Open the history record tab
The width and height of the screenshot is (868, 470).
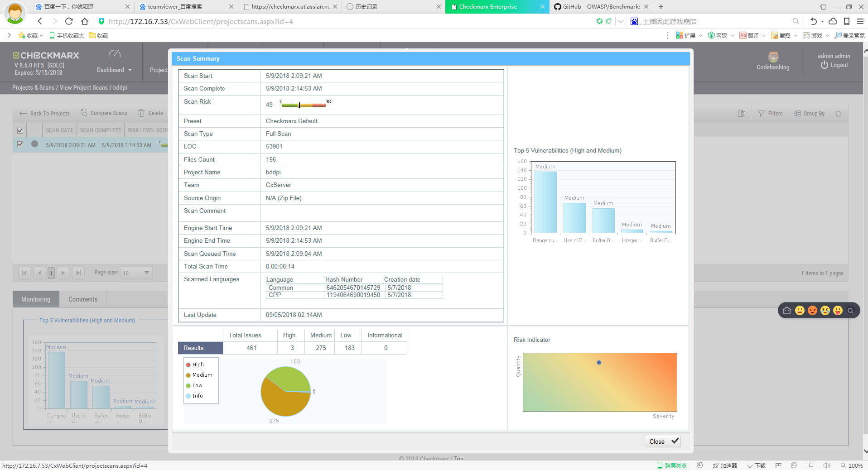[x=393, y=7]
